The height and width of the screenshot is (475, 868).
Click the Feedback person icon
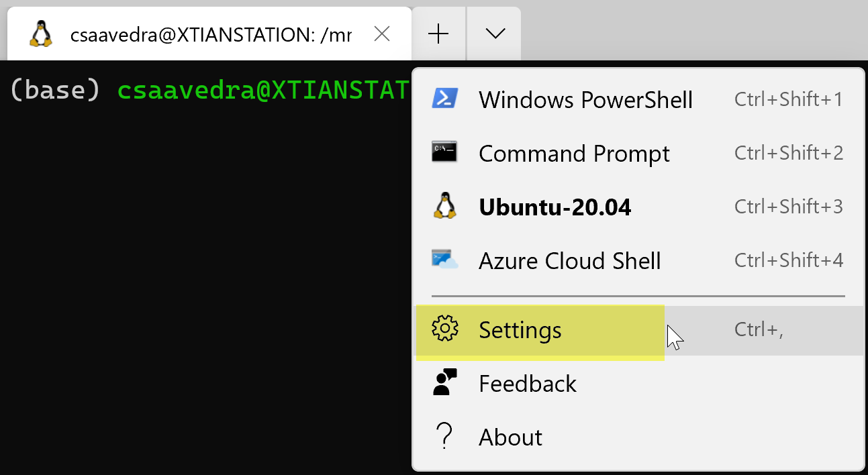444,382
